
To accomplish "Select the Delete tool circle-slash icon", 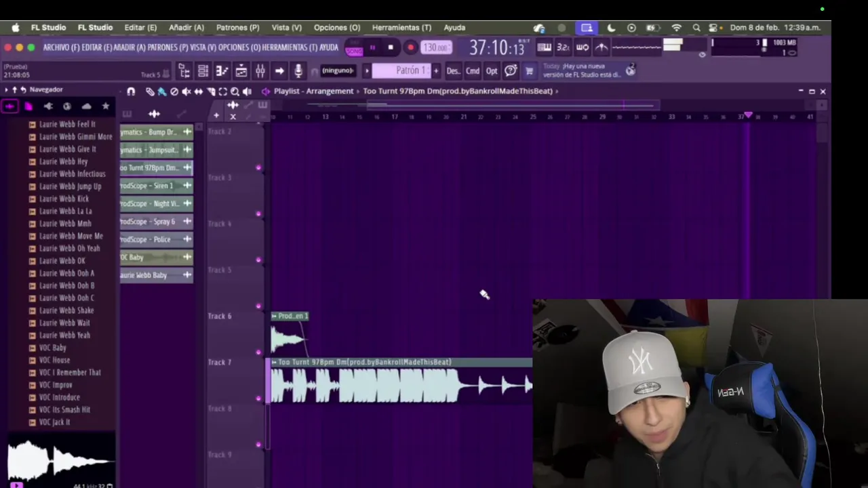I will [174, 91].
